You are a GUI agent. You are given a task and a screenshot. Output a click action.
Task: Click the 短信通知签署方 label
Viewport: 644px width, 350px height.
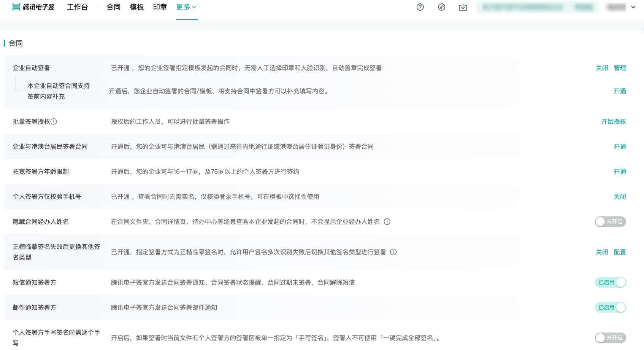click(34, 283)
